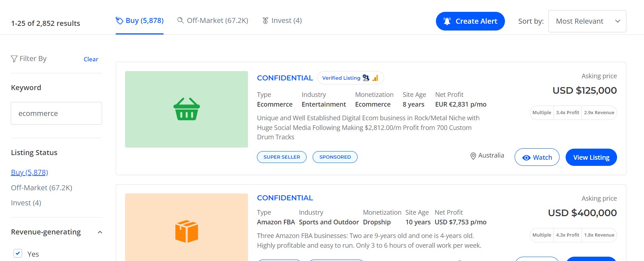Viewport: 644px width, 261px height.
Task: Click View Listing for the $125,000 business
Action: point(591,157)
